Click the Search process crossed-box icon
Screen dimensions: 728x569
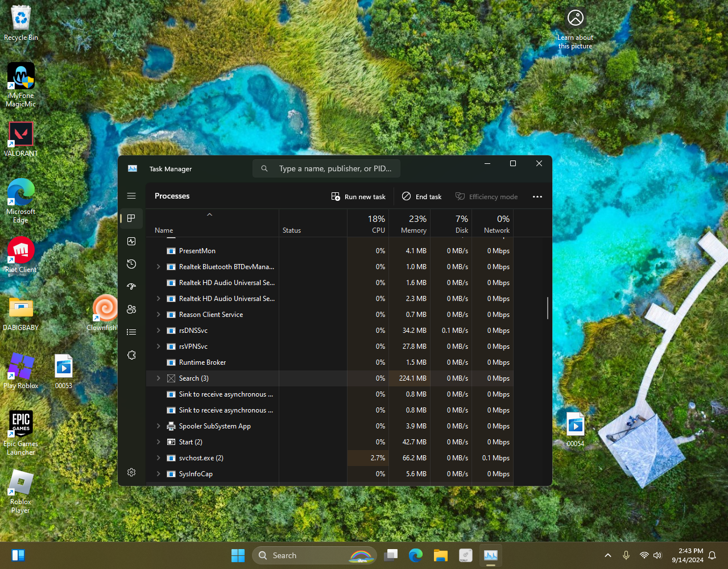tap(171, 378)
